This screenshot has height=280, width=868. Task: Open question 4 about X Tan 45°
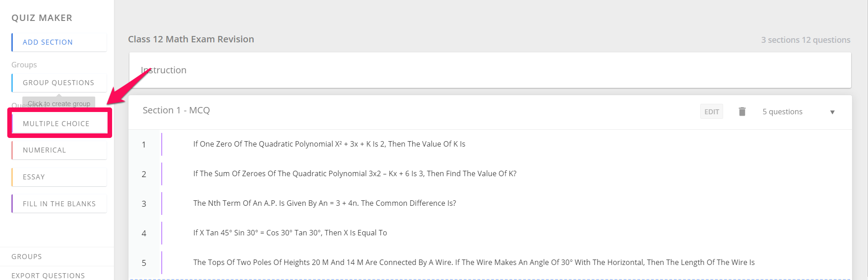(490, 233)
